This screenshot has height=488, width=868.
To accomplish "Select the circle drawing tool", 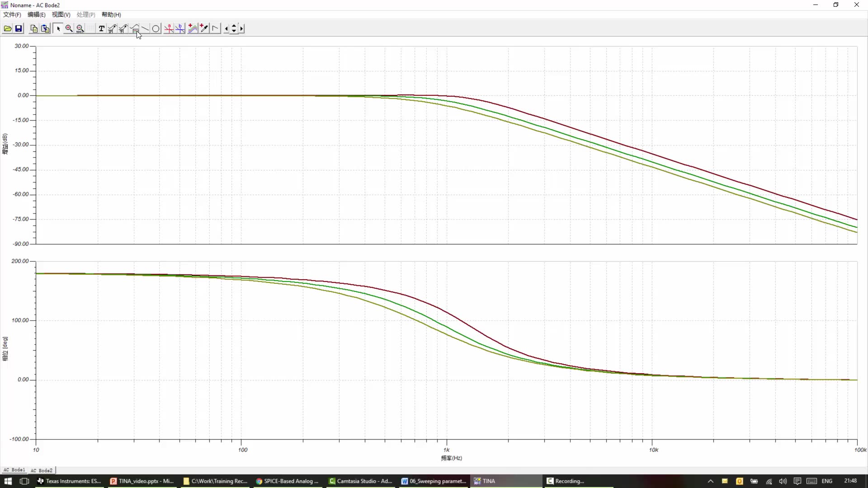I will (x=156, y=28).
